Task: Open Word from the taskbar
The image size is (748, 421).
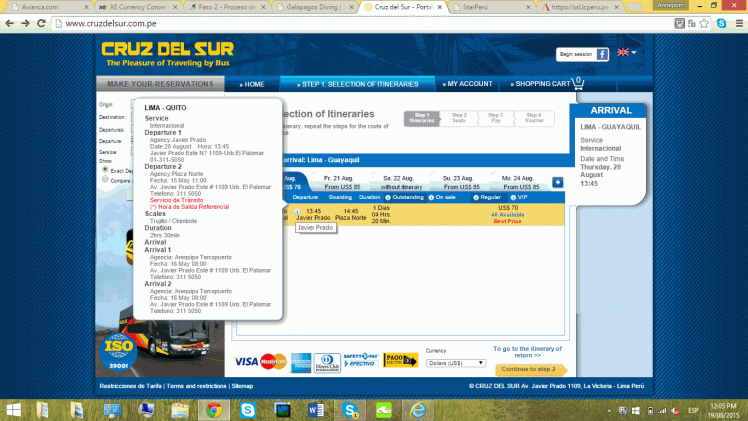Action: point(316,410)
